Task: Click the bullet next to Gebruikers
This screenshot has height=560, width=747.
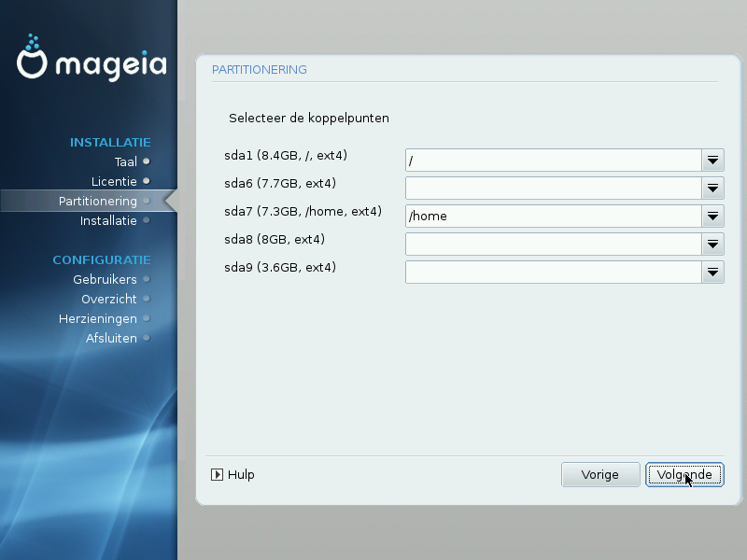Action: click(x=147, y=279)
